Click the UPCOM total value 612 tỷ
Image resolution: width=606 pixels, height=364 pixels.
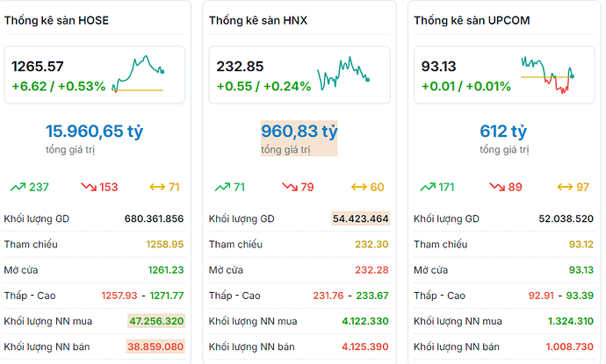pos(503,132)
